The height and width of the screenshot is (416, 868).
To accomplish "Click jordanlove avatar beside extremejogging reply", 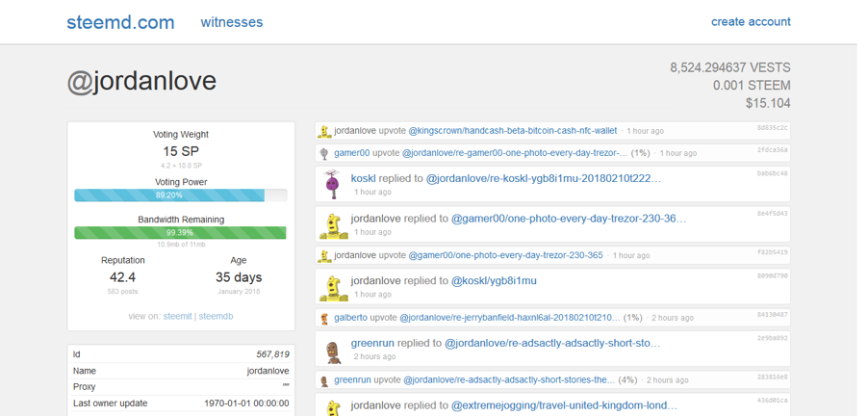I will [x=334, y=407].
